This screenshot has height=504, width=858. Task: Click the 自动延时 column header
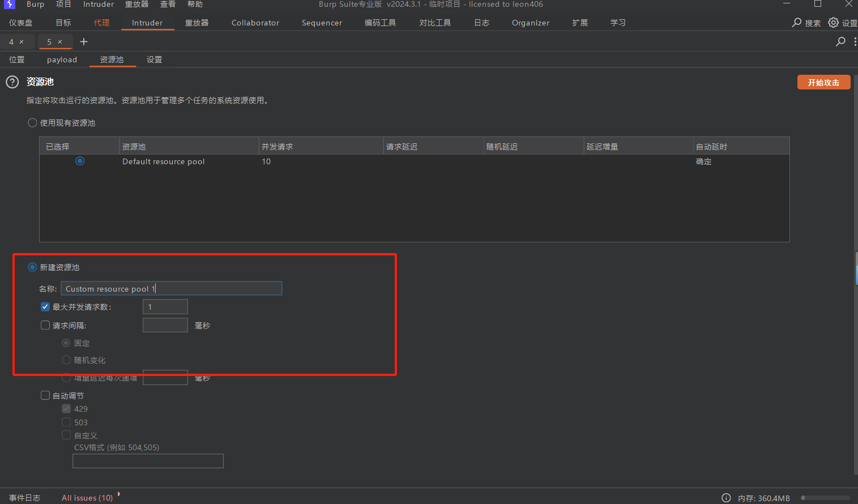click(x=741, y=146)
